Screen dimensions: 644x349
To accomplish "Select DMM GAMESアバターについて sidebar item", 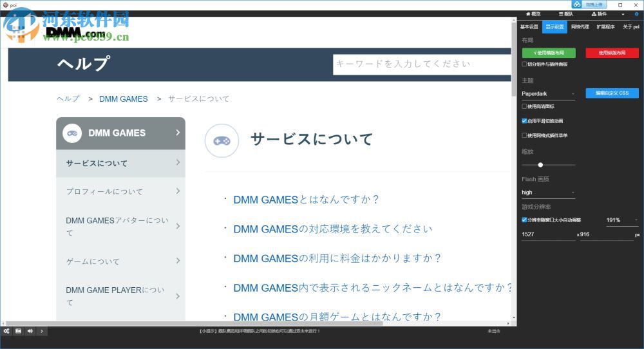I will pos(121,226).
